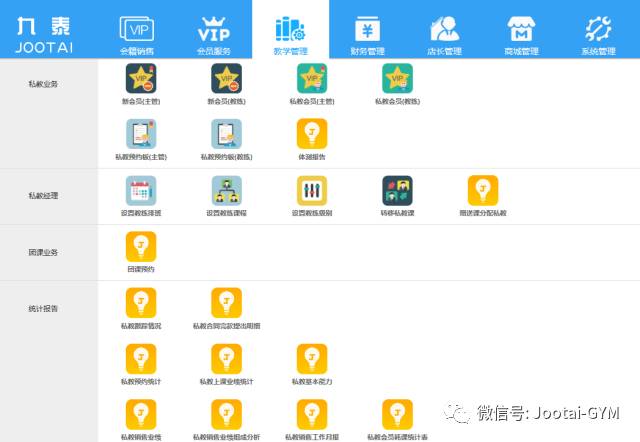
Task: Open 团课预约 lightbulb icon
Action: click(x=141, y=247)
